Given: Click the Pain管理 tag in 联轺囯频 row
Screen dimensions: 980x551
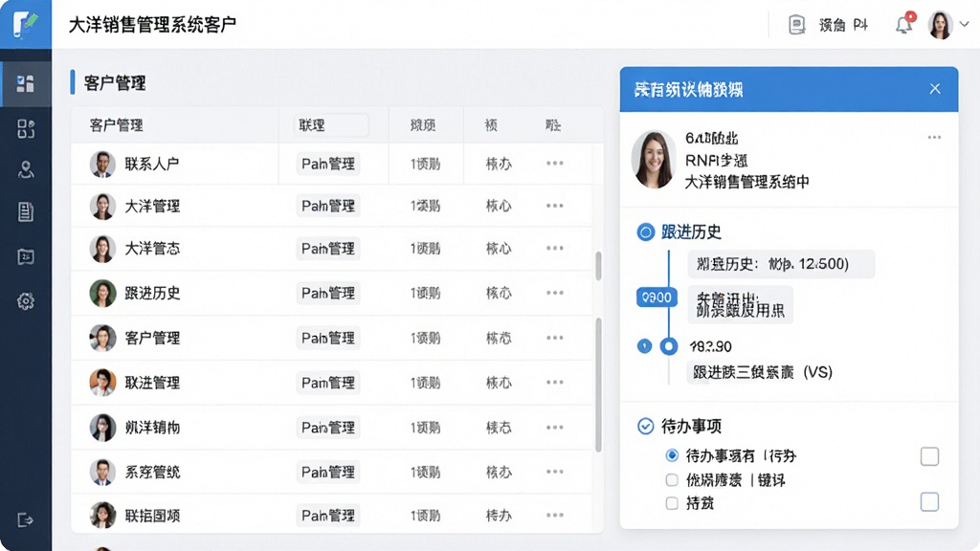Looking at the screenshot, I should (328, 516).
